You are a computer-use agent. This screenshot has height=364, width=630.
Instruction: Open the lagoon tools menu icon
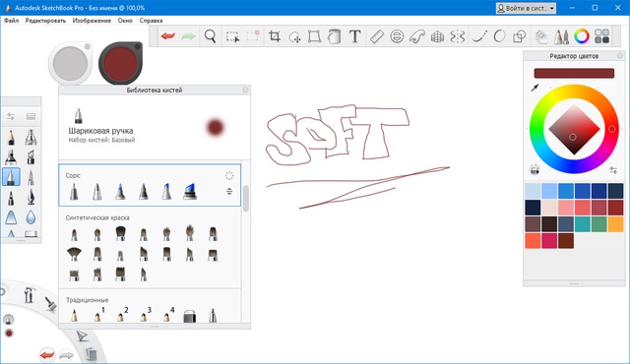click(29, 295)
